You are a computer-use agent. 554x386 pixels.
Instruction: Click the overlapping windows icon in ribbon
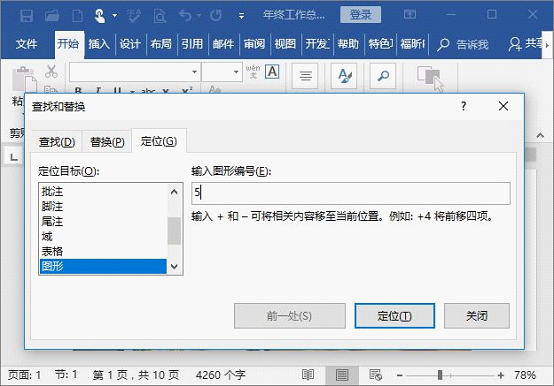pos(430,78)
